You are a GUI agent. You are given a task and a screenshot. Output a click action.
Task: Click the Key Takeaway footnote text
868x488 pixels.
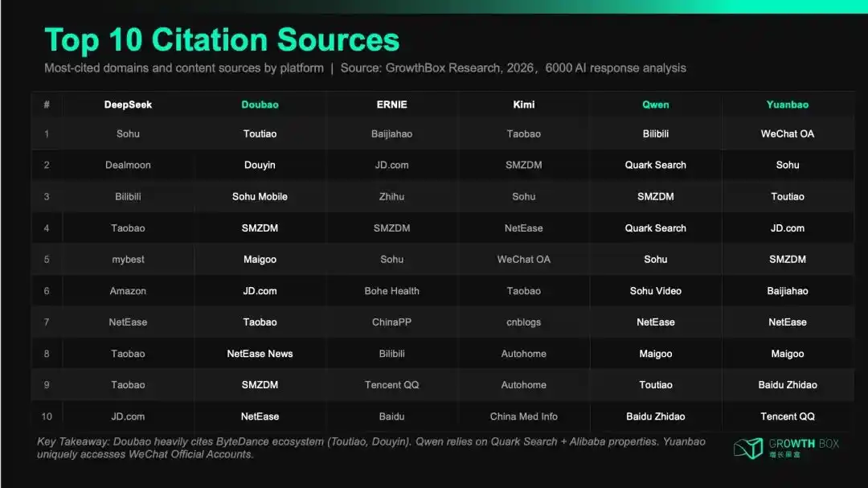coord(371,448)
